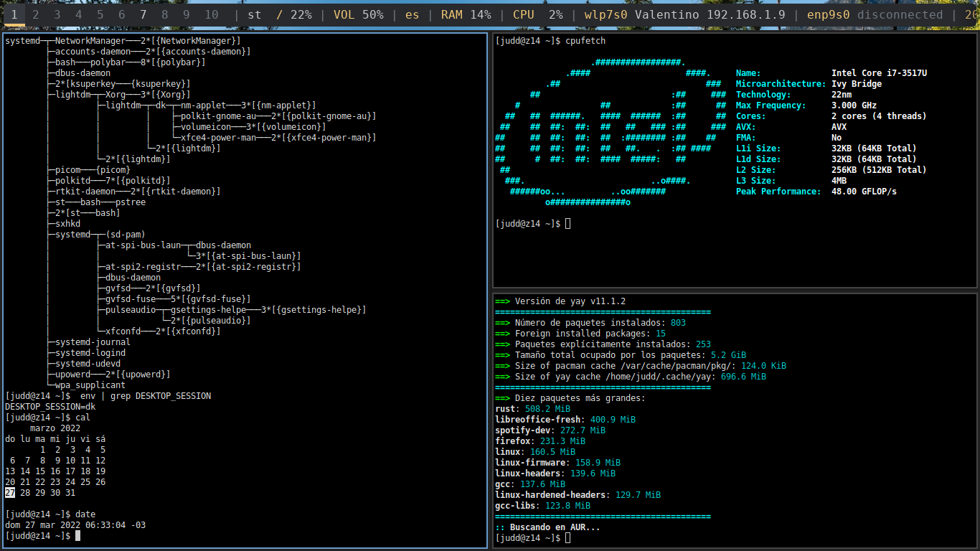Click the gvfsd-fuse process line
Image resolution: width=980 pixels, height=551 pixels.
pyautogui.click(x=178, y=299)
